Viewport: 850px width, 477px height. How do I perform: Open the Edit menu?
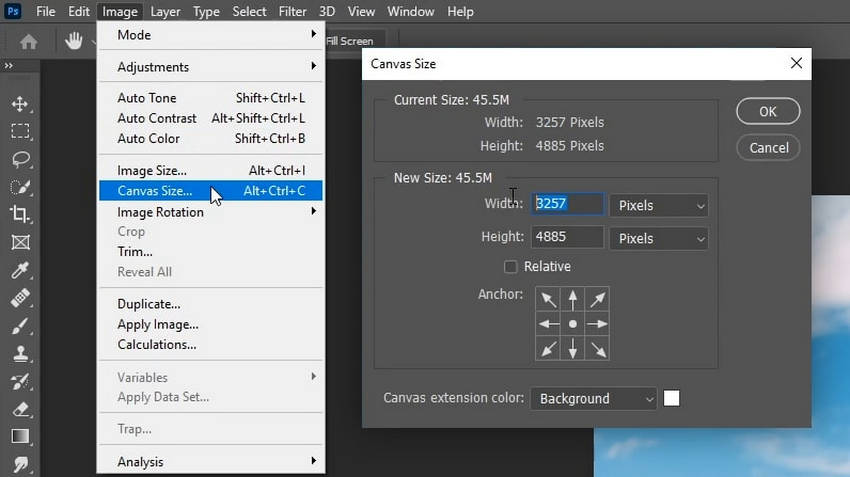(79, 11)
